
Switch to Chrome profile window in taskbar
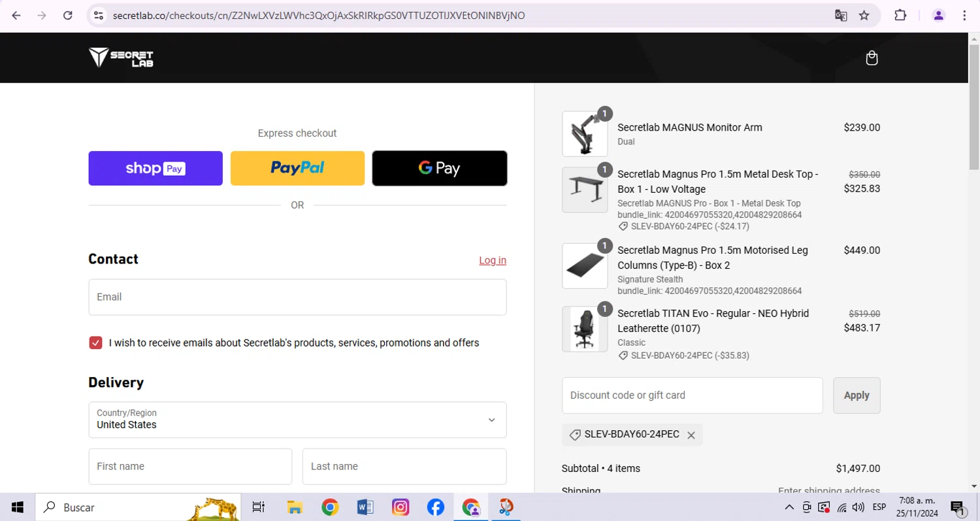[471, 507]
